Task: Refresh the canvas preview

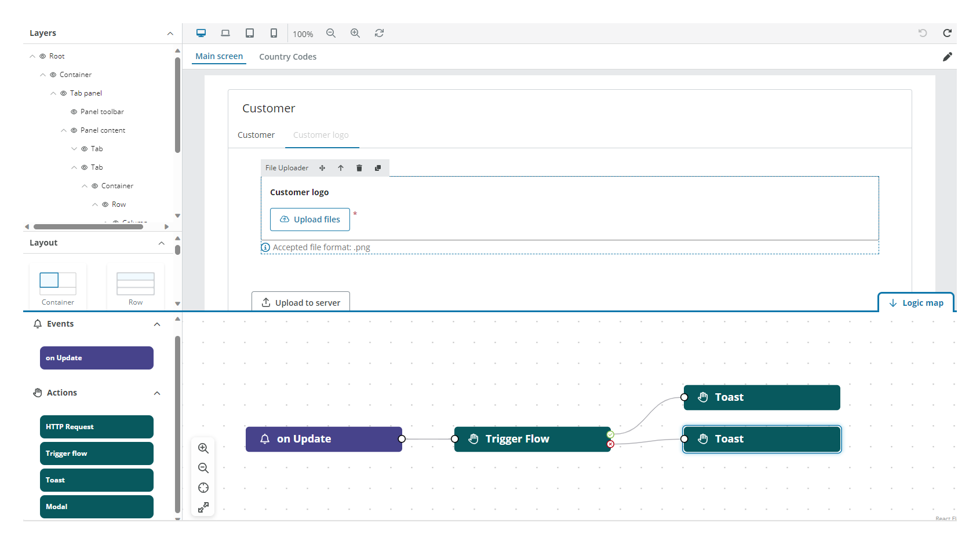Action: pos(379,33)
